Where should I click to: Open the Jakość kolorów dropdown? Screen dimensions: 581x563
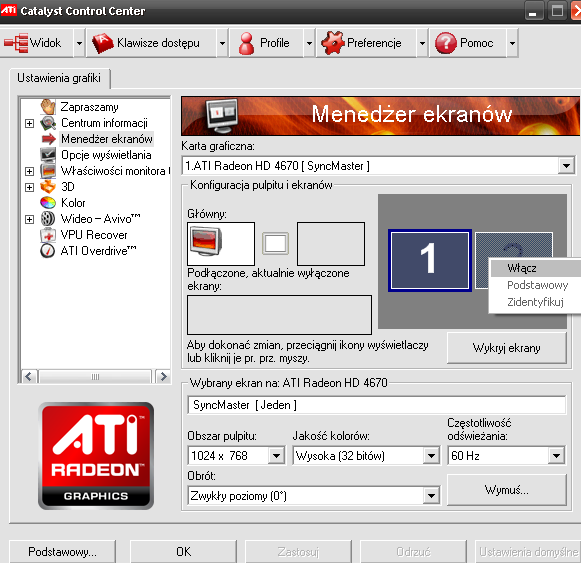pos(432,456)
